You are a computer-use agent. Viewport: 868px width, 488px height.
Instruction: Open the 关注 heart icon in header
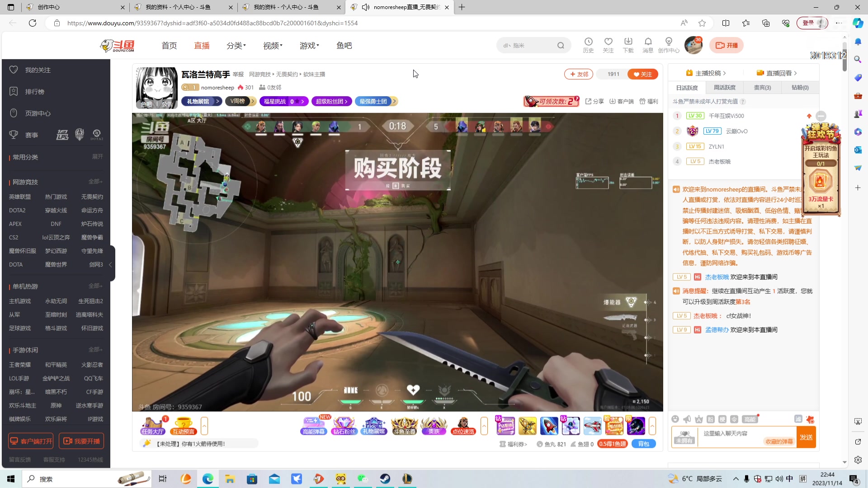[608, 45]
